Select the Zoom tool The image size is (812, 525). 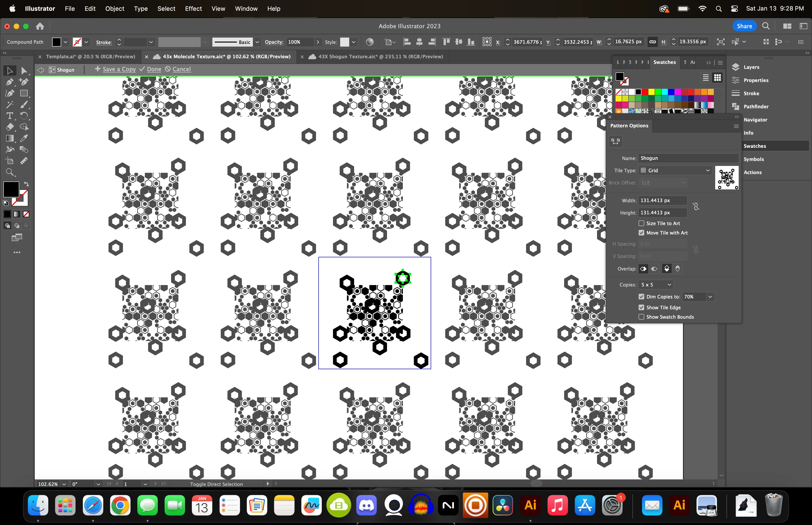[10, 172]
